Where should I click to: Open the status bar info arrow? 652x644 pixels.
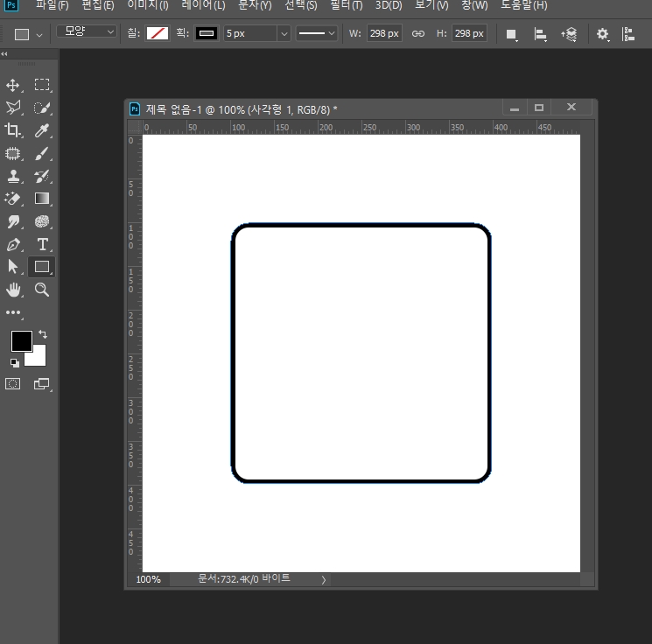click(x=324, y=579)
